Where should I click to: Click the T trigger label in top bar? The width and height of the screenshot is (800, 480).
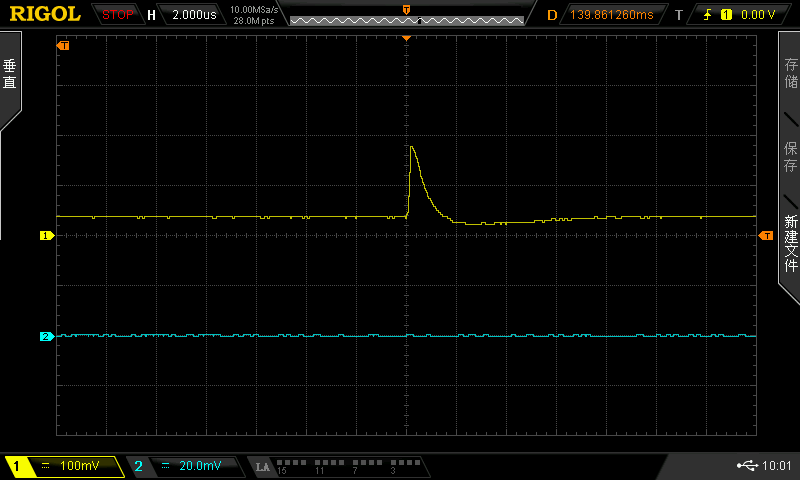[679, 15]
